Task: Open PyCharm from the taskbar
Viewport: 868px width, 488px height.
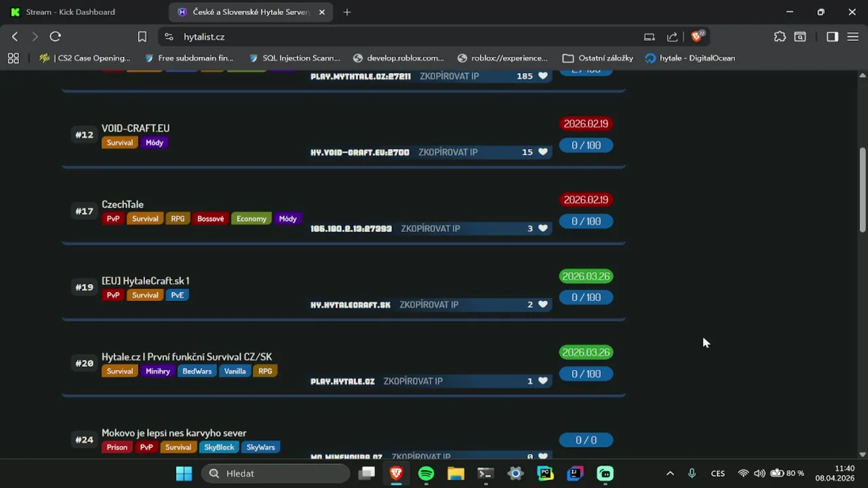Action: click(x=545, y=473)
